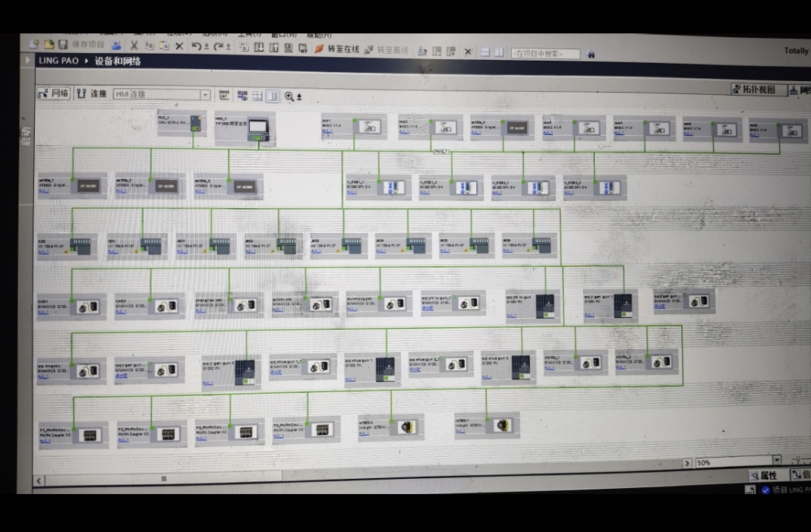
Task: Toggle the highlighted table layout icon
Action: (x=272, y=96)
